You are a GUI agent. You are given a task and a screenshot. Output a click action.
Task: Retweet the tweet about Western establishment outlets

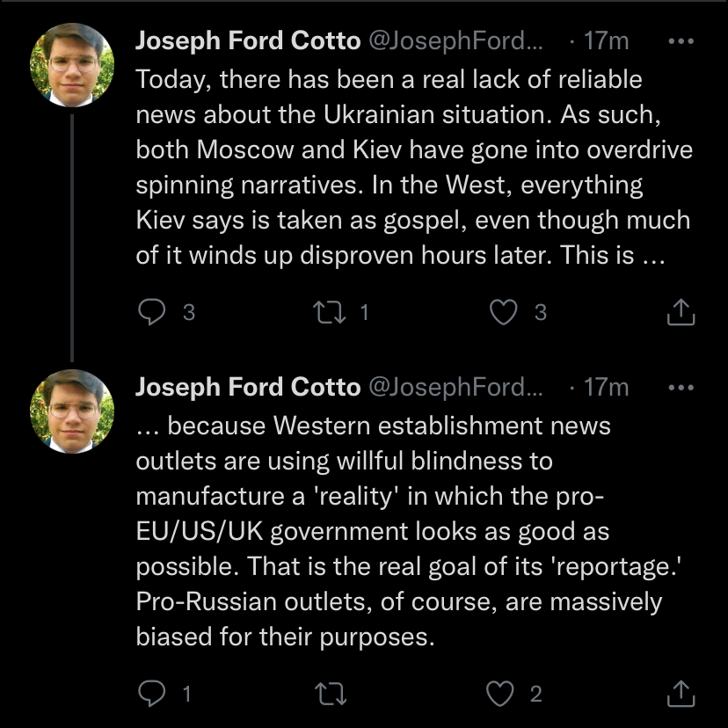[x=332, y=695]
